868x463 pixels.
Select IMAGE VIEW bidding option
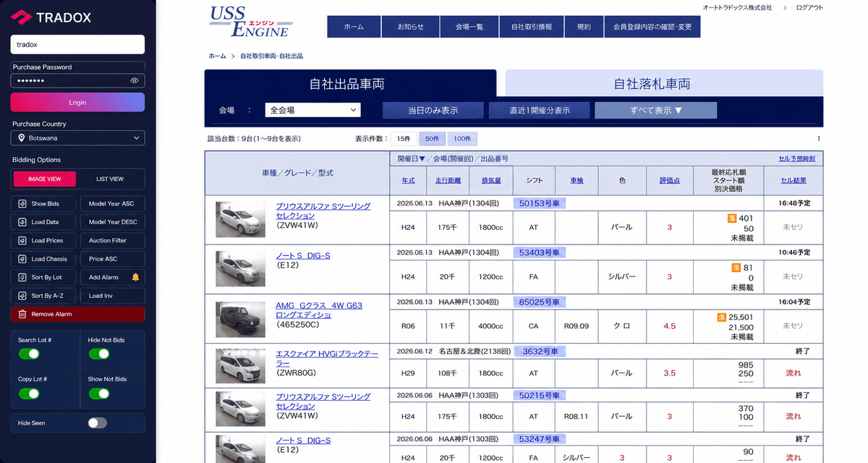(45, 179)
